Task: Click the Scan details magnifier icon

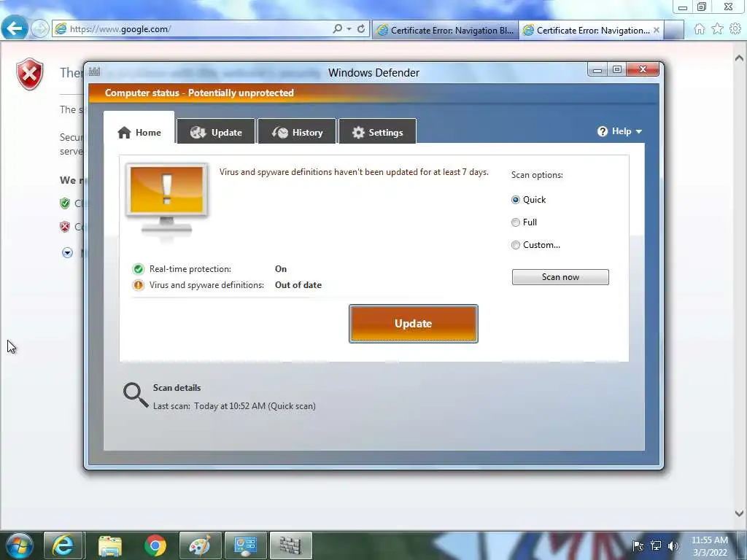Action: [136, 395]
